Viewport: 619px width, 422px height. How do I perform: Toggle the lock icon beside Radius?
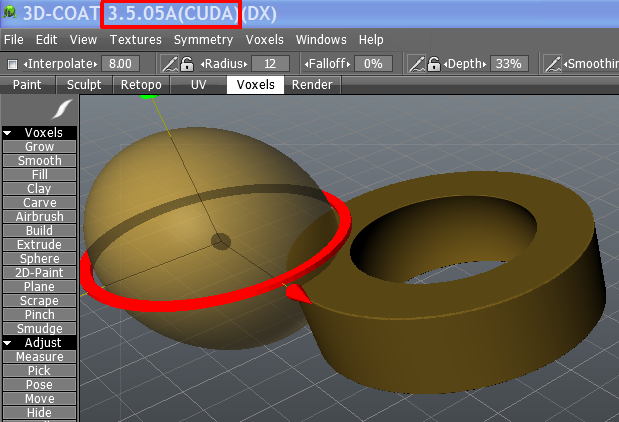click(187, 64)
